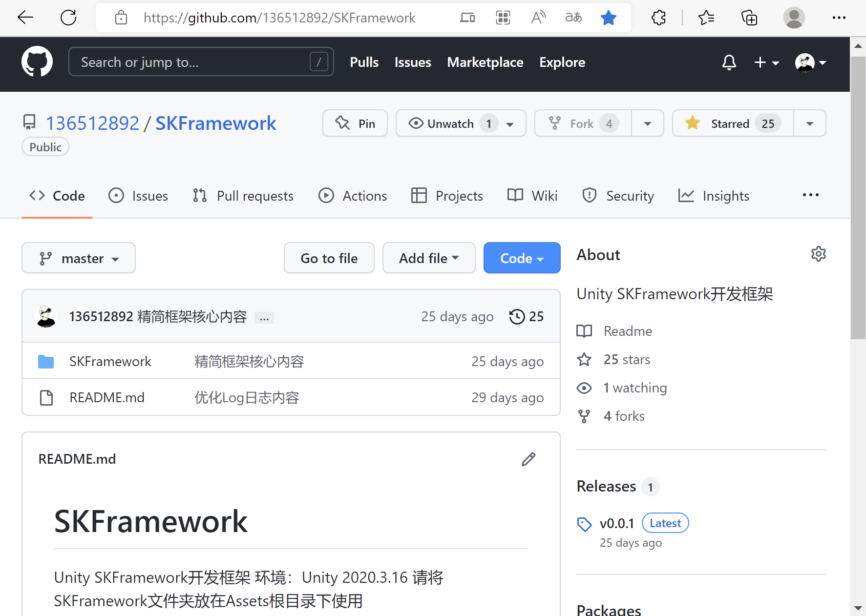This screenshot has height=616, width=866.
Task: Switch to the repository Issues tab
Action: (x=138, y=196)
